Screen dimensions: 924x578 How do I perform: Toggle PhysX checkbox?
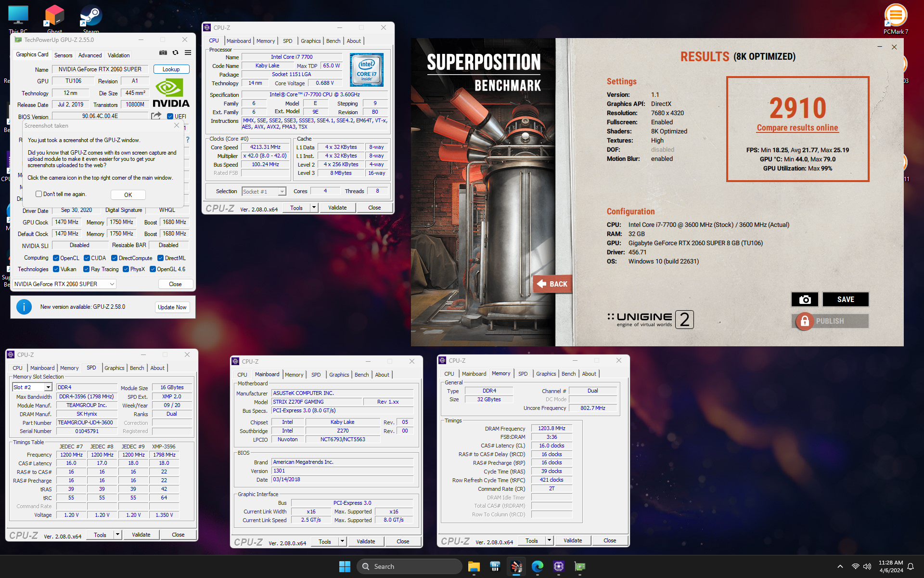click(x=126, y=269)
